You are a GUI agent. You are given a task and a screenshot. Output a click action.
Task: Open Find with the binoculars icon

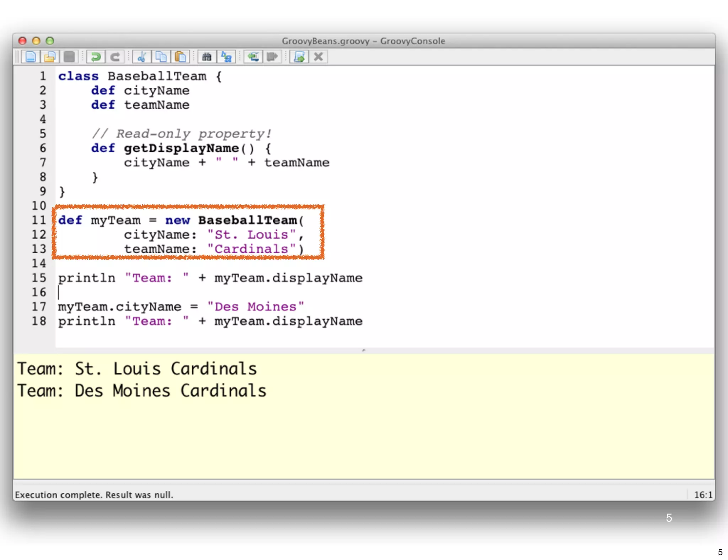[x=207, y=57]
